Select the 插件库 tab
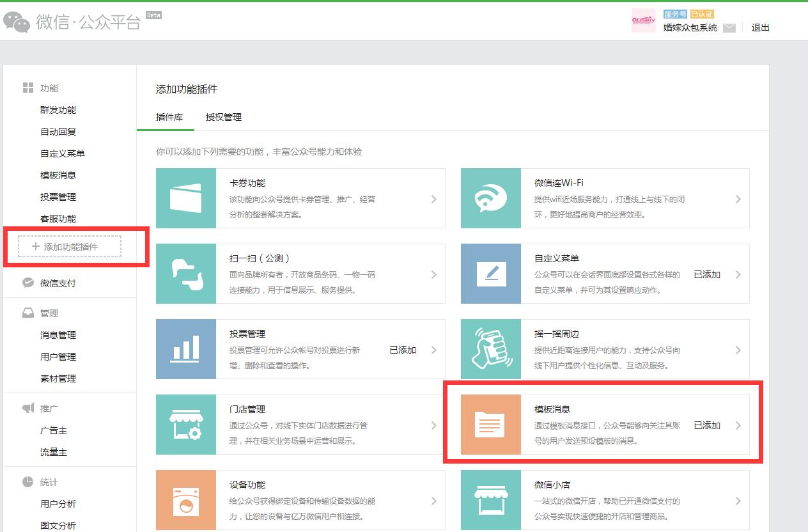808x532 pixels. [x=169, y=117]
